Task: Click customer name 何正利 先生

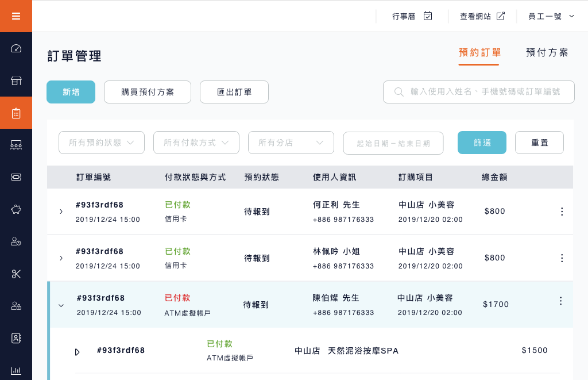Action: [x=336, y=205]
